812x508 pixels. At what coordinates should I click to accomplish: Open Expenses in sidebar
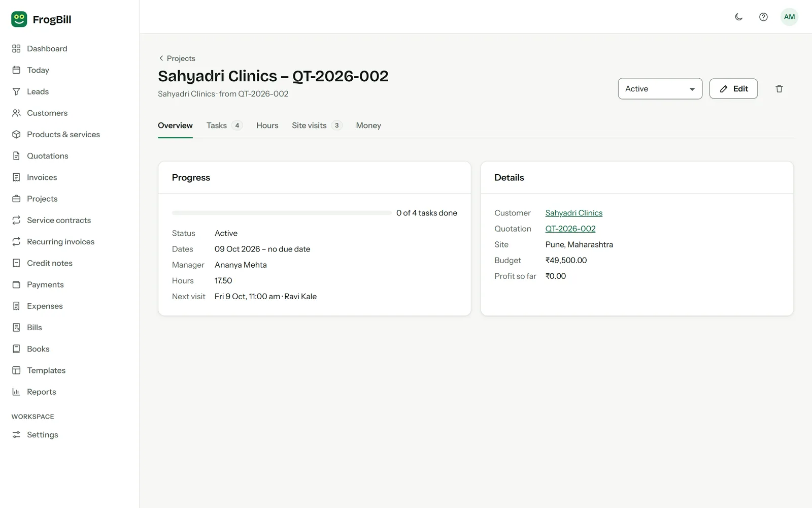click(x=45, y=306)
